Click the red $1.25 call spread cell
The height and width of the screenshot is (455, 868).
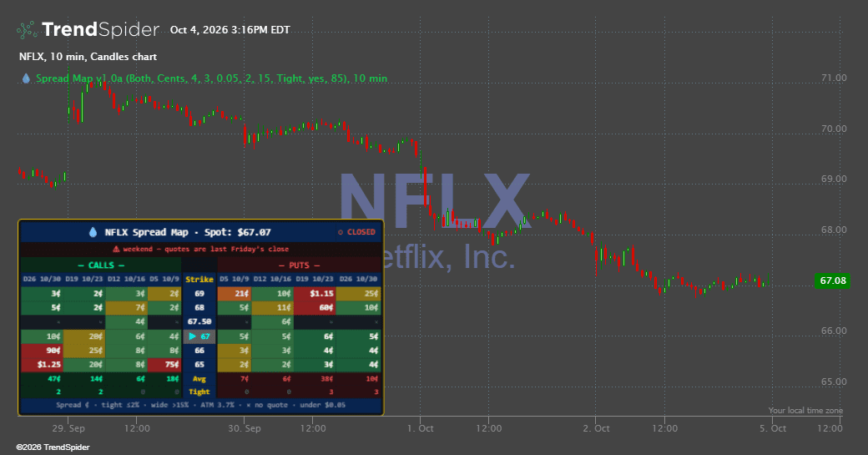(x=42, y=365)
